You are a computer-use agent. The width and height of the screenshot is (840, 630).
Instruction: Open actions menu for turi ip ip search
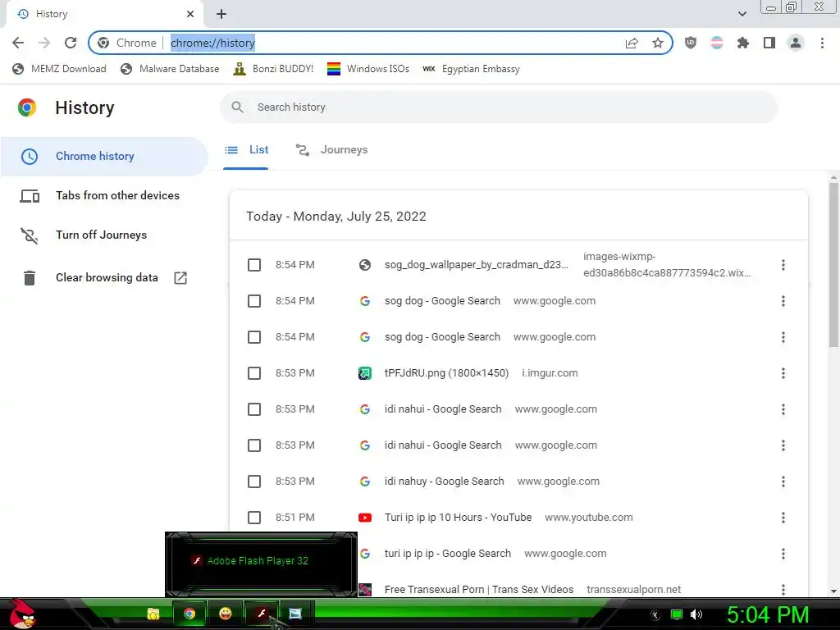[x=783, y=554]
